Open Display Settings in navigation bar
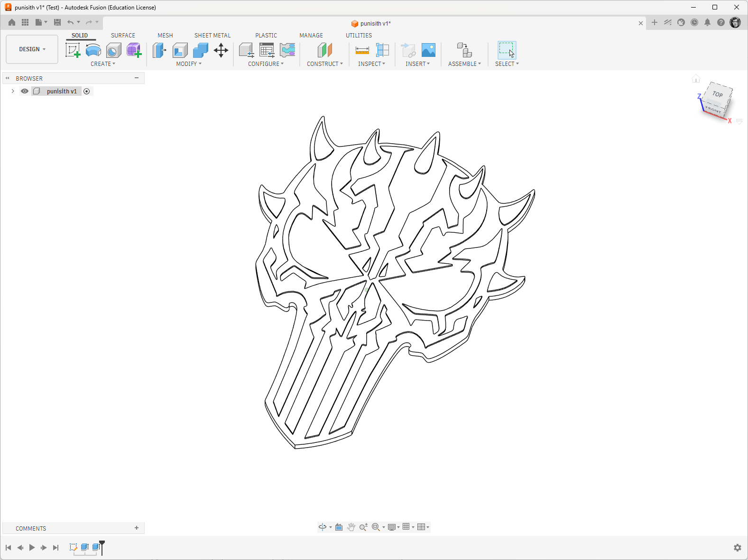Screen dimensions: 748x560 coord(392,527)
